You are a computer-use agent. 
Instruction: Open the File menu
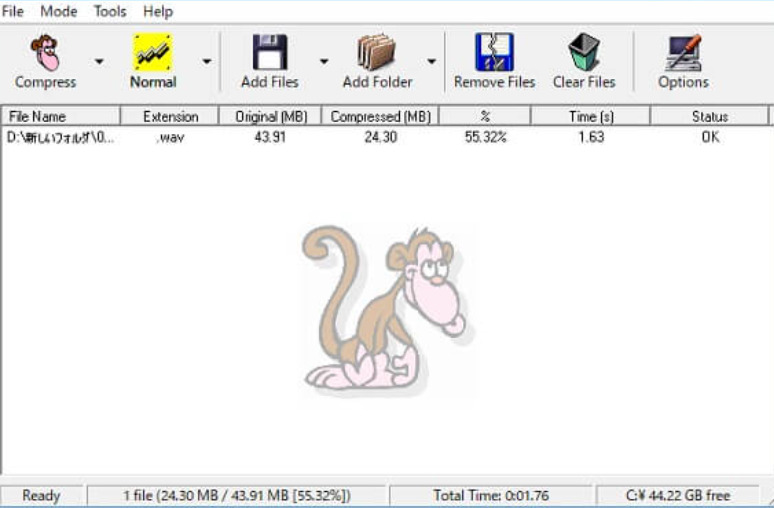[12, 11]
